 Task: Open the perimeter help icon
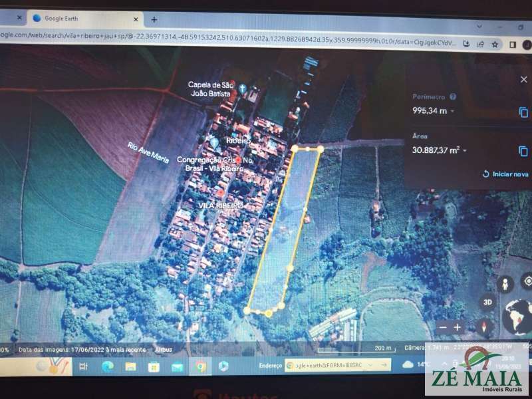tap(453, 97)
